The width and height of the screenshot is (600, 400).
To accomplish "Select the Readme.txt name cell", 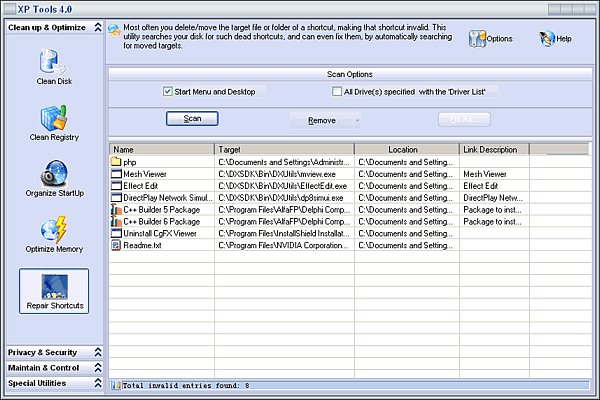I will coord(142,245).
